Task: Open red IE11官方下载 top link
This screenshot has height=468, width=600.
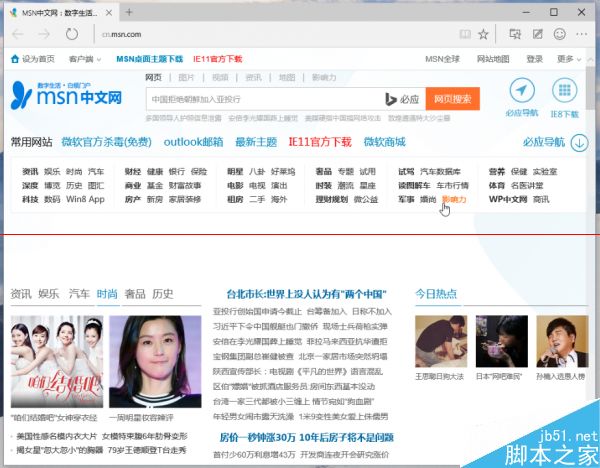Action: point(218,59)
